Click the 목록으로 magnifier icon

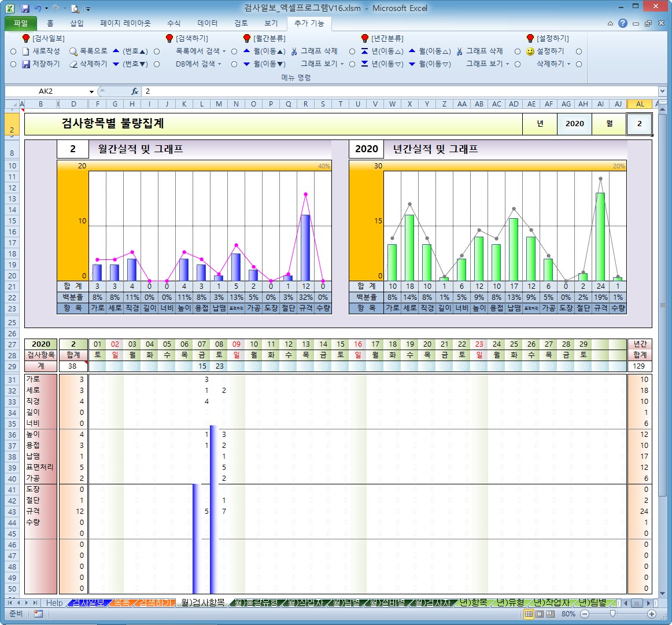click(73, 52)
